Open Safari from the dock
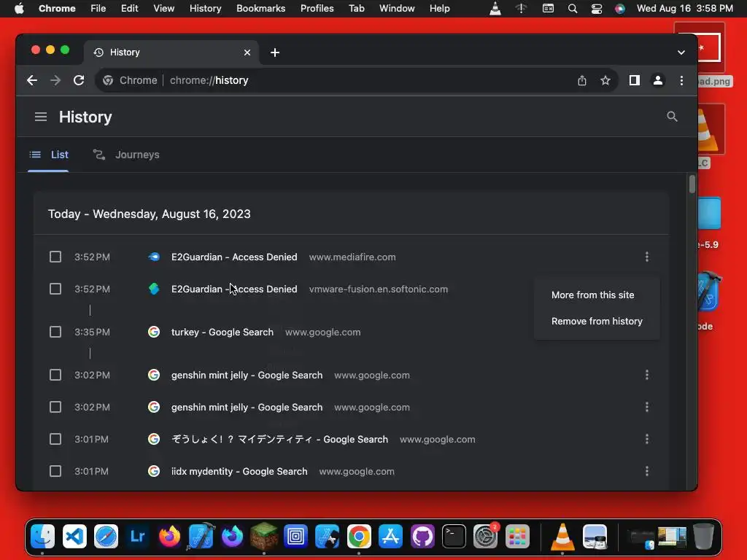The height and width of the screenshot is (560, 747). coord(106,537)
